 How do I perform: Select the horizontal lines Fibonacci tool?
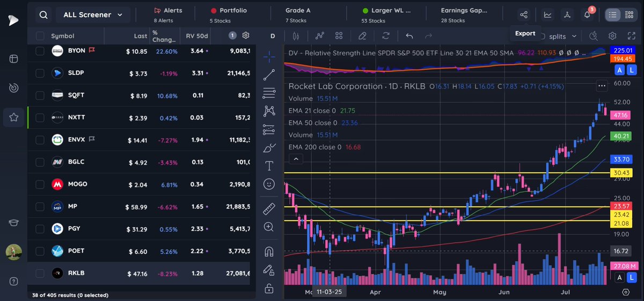point(269,93)
